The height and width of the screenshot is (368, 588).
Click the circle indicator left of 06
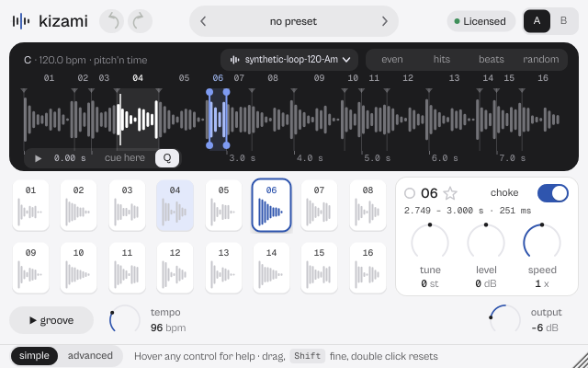click(x=410, y=193)
